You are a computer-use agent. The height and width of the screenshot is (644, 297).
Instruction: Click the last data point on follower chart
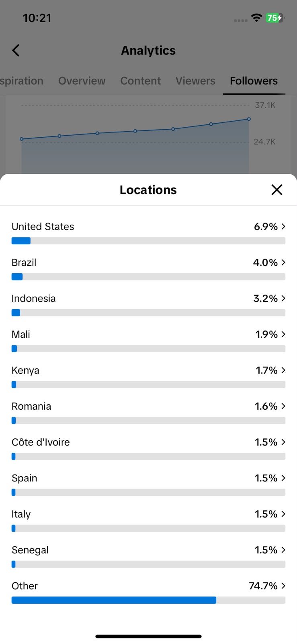pyautogui.click(x=249, y=119)
